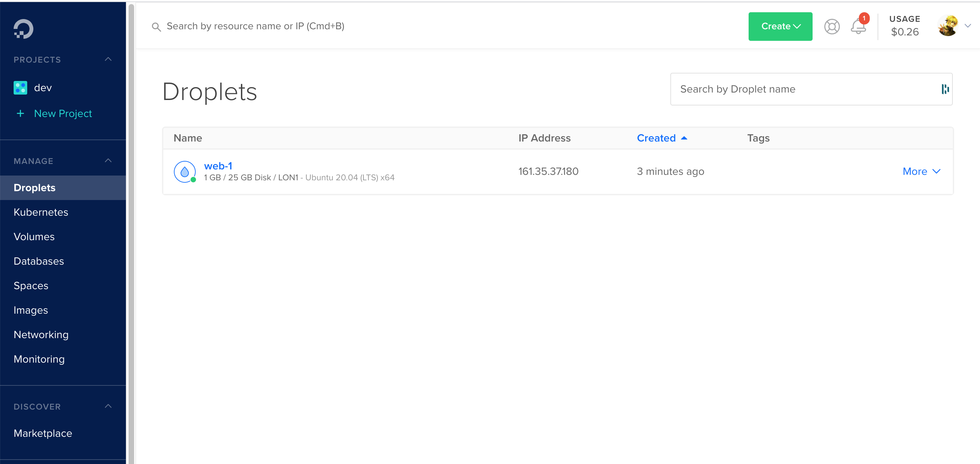Open notifications bell icon
The height and width of the screenshot is (464, 980).
(858, 26)
